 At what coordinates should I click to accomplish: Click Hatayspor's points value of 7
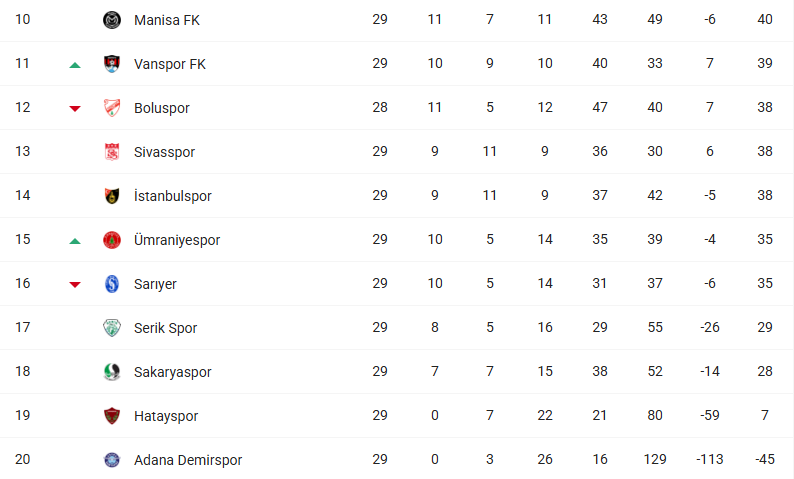click(765, 416)
